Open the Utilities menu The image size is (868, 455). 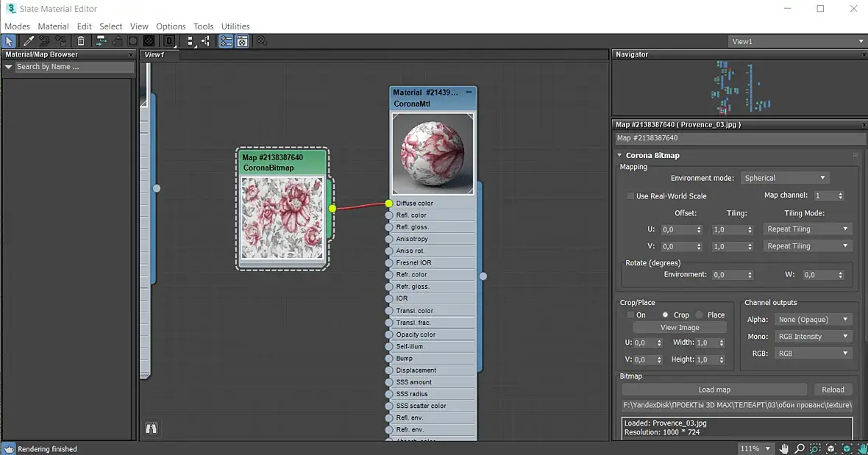click(235, 26)
